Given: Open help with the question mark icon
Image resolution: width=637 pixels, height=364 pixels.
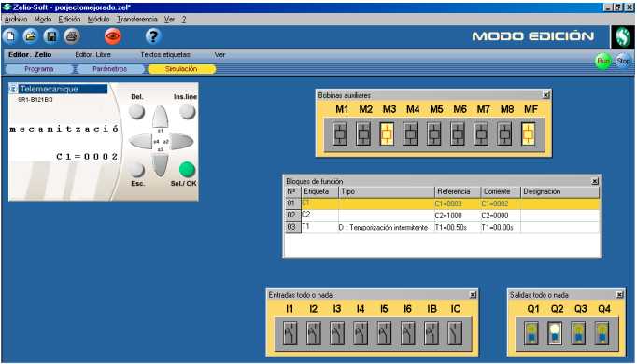Looking at the screenshot, I should tap(153, 36).
